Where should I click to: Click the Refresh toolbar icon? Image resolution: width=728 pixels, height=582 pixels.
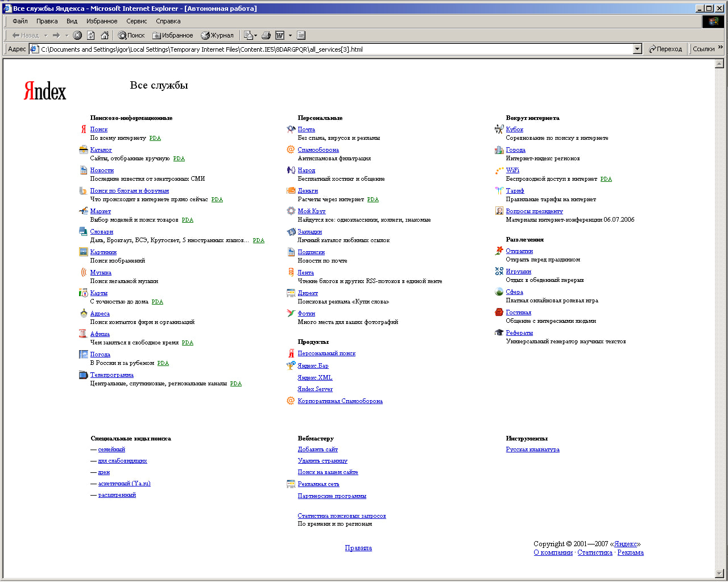tap(91, 35)
